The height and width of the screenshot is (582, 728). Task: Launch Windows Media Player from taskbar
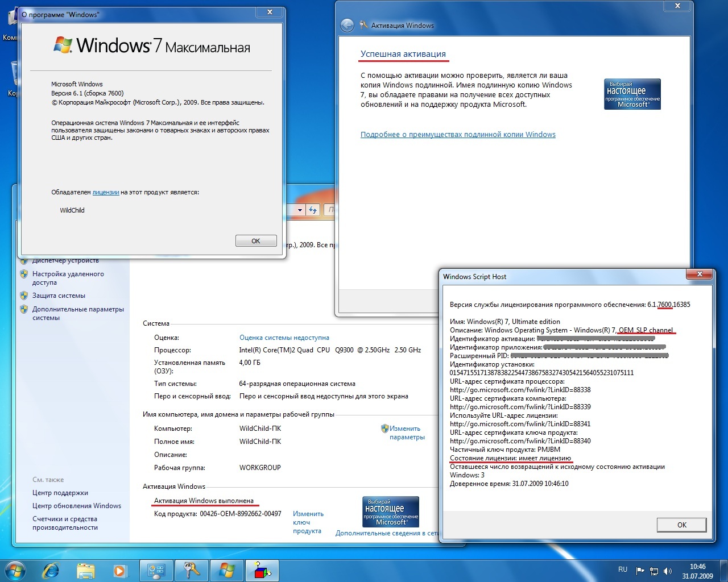119,570
